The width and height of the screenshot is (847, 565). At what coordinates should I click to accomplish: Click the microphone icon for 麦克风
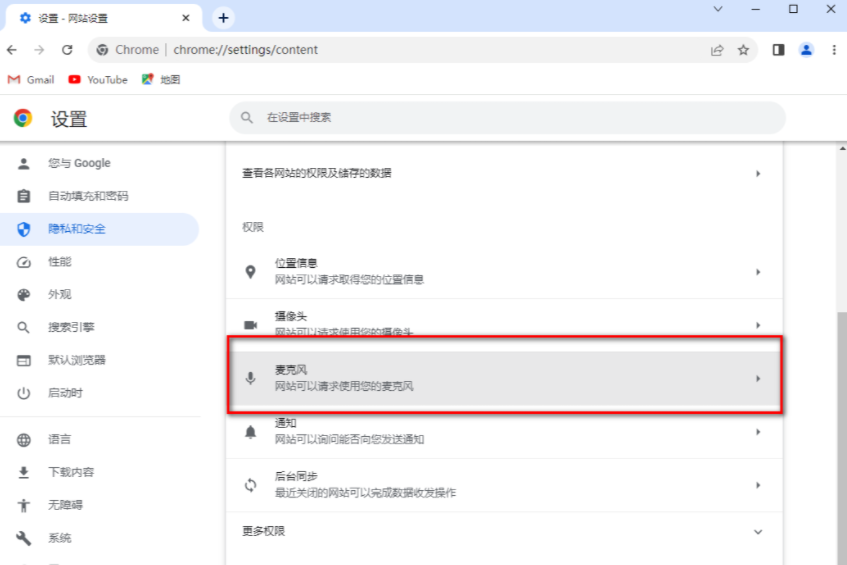pos(250,378)
